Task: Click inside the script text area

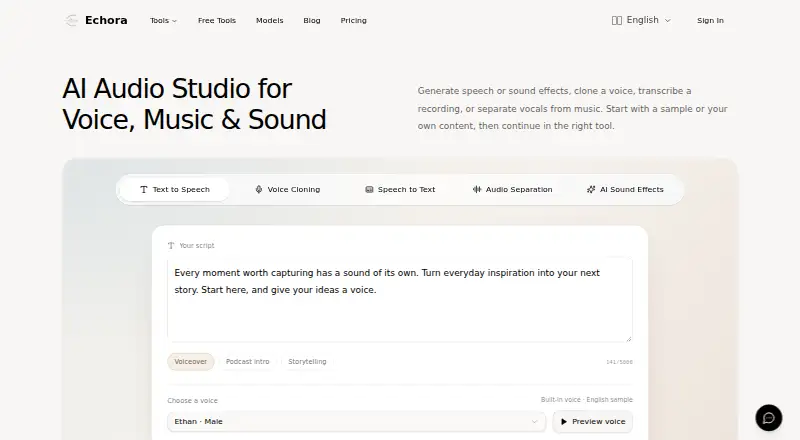Action: 400,300
